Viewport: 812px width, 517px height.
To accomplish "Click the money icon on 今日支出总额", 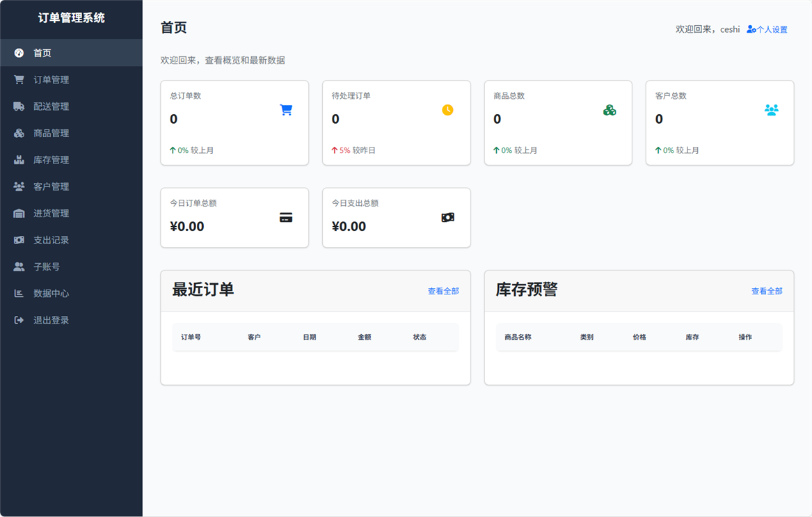I will [x=447, y=217].
